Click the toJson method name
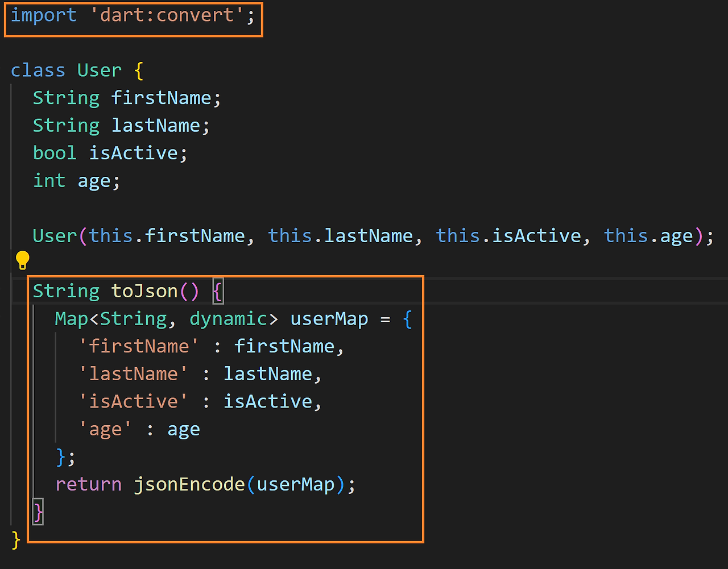 (144, 290)
